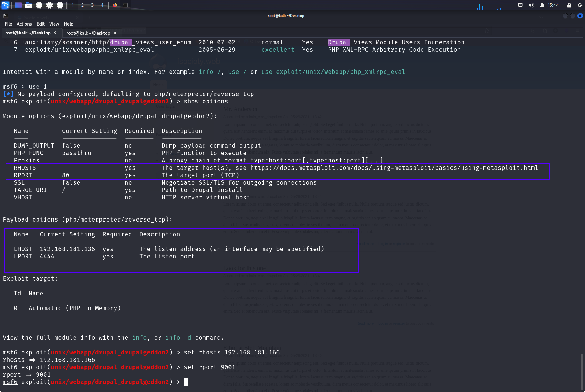585x392 pixels.
Task: Click the docs.metasploit.com URL in RHOSTS row
Action: 394,168
